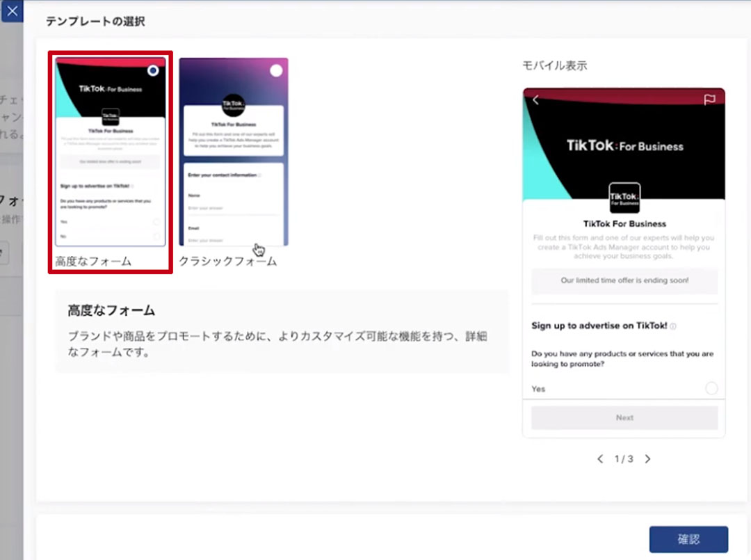
Task: Click the '1 / 3' page indicator
Action: (624, 459)
